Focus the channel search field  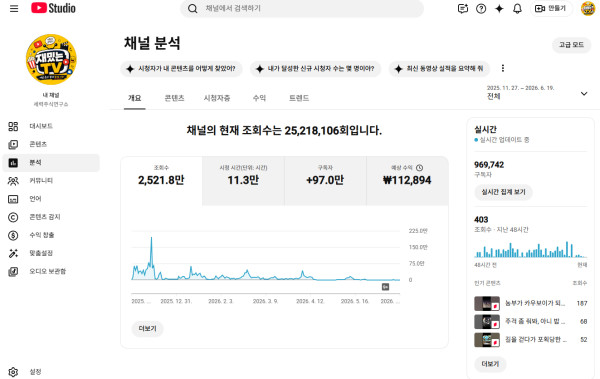[x=302, y=8]
